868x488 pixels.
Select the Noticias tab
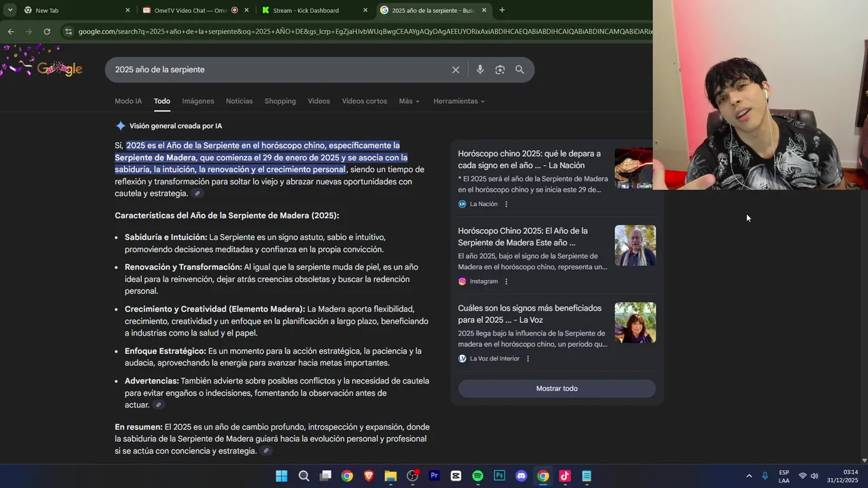(239, 101)
